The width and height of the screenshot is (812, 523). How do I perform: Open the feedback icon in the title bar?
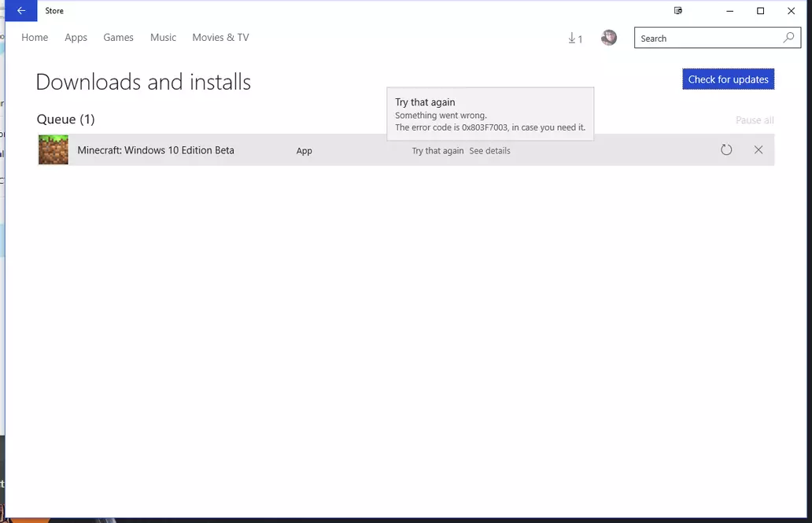pyautogui.click(x=677, y=10)
